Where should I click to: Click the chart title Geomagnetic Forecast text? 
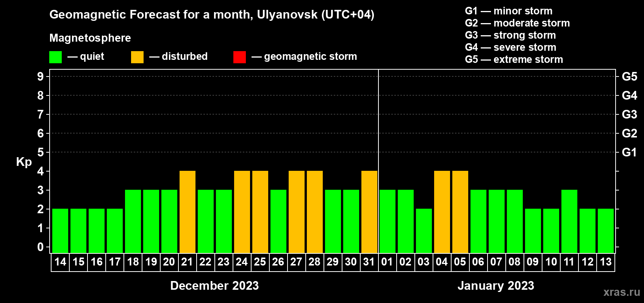point(212,14)
